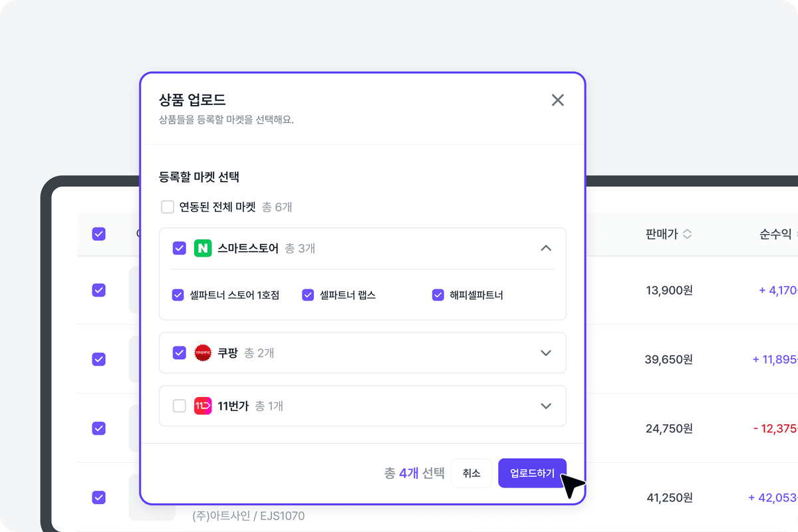This screenshot has width=798, height=532.
Task: Click the 39,650원 price cell
Action: pos(669,360)
